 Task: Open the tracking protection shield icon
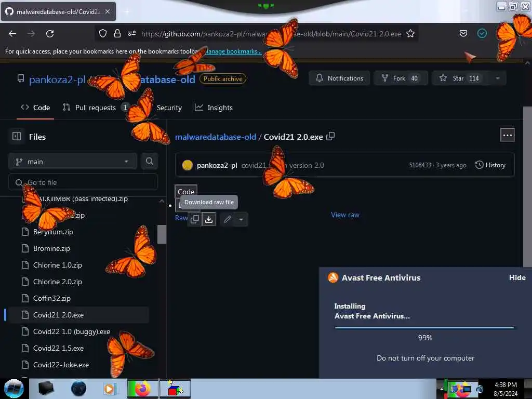point(103,33)
